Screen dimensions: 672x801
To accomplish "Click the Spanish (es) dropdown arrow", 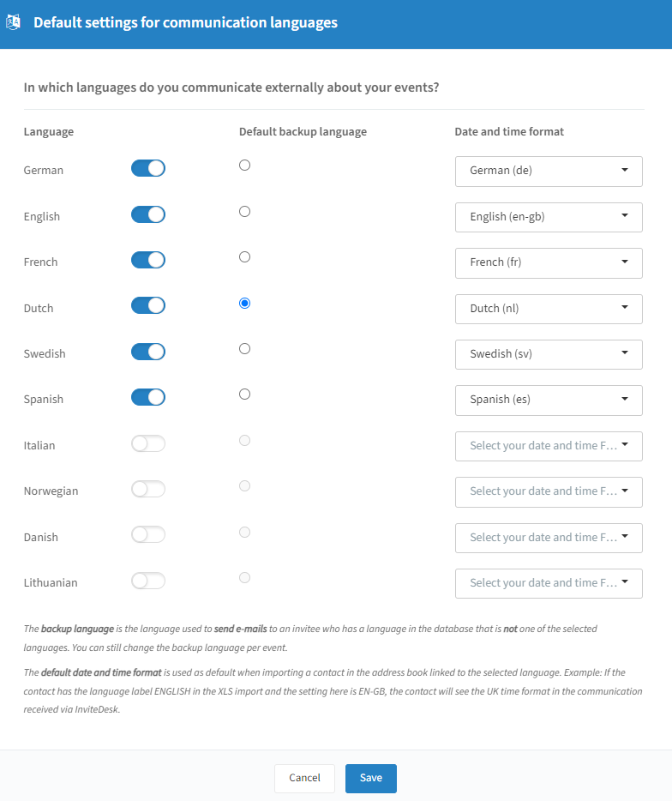I will click(x=625, y=399).
